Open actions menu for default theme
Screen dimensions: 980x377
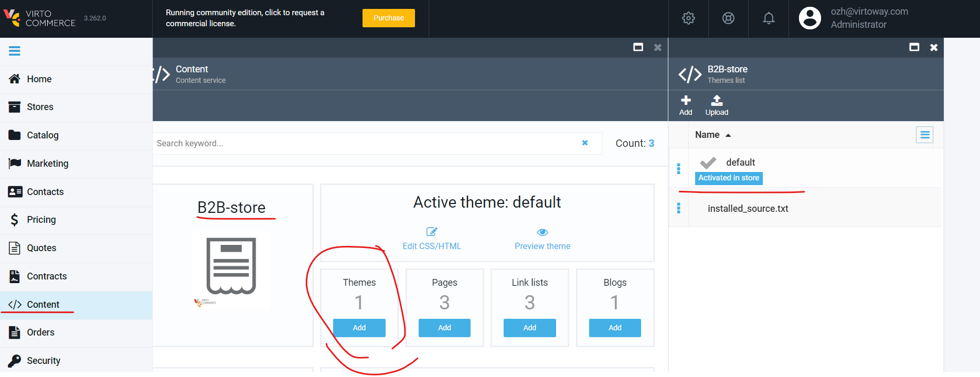(679, 169)
